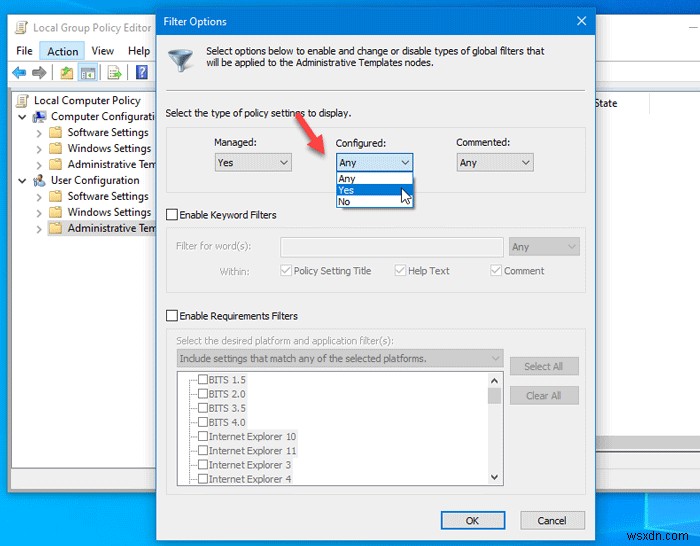
Task: Click the Select All button
Action: (544, 367)
